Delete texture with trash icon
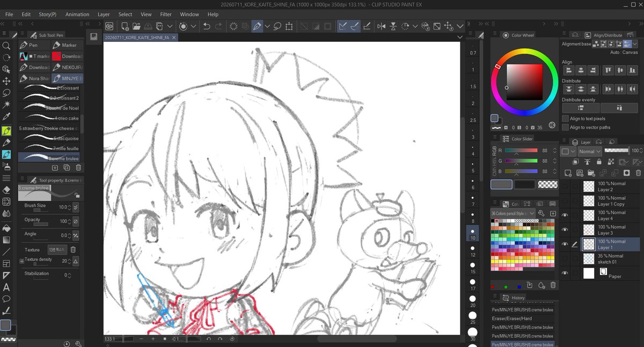This screenshot has width=644, height=347. pyautogui.click(x=73, y=250)
